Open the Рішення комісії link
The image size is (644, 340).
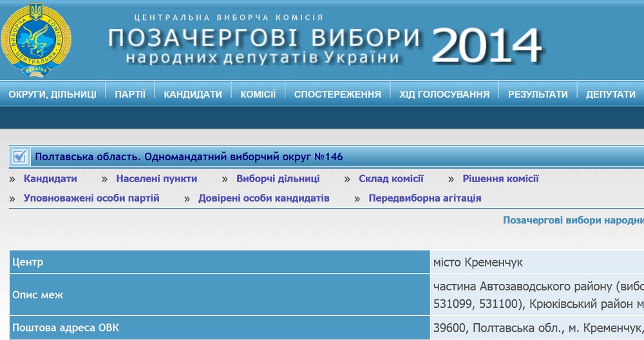500,179
